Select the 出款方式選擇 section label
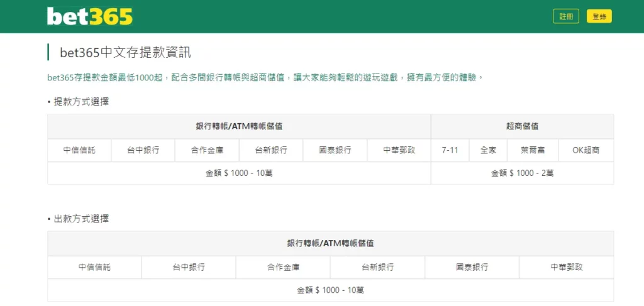 point(81,219)
